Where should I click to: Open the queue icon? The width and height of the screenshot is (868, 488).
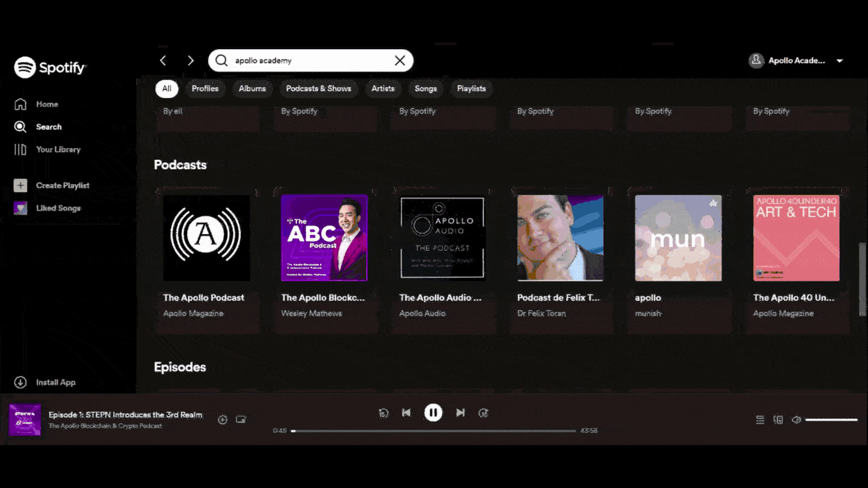(760, 420)
